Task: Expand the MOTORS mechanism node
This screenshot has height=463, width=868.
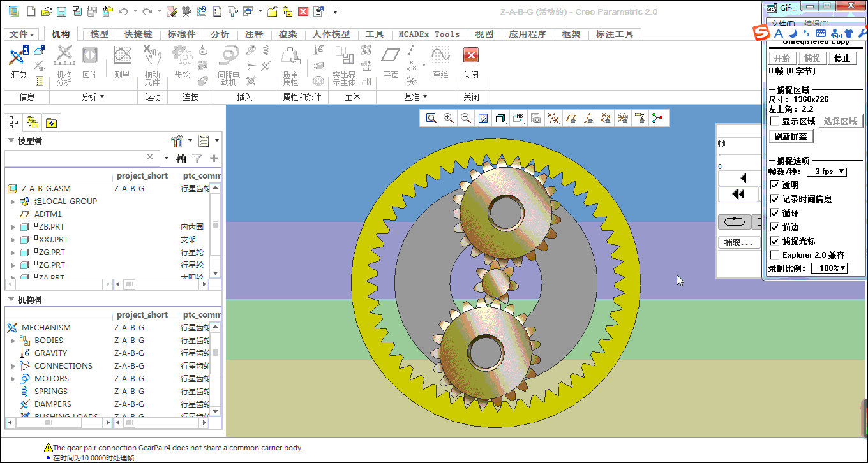Action: [x=13, y=379]
